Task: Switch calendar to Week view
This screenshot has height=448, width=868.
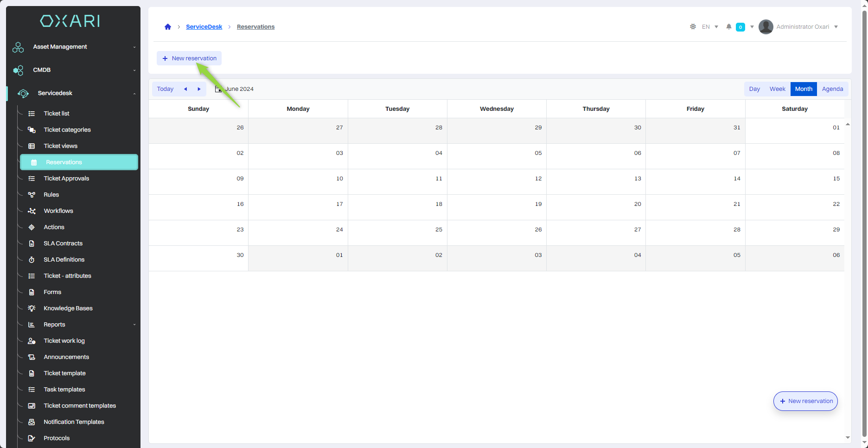Action: coord(777,89)
